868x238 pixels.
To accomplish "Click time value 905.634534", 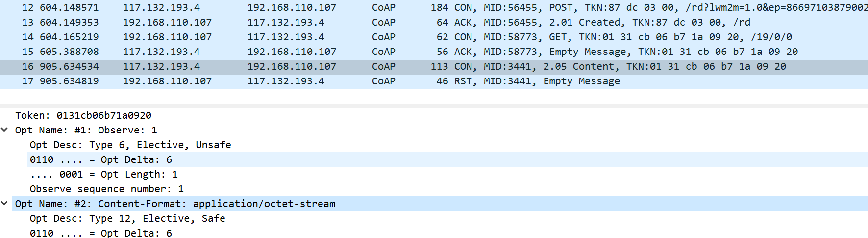I will coord(69,66).
